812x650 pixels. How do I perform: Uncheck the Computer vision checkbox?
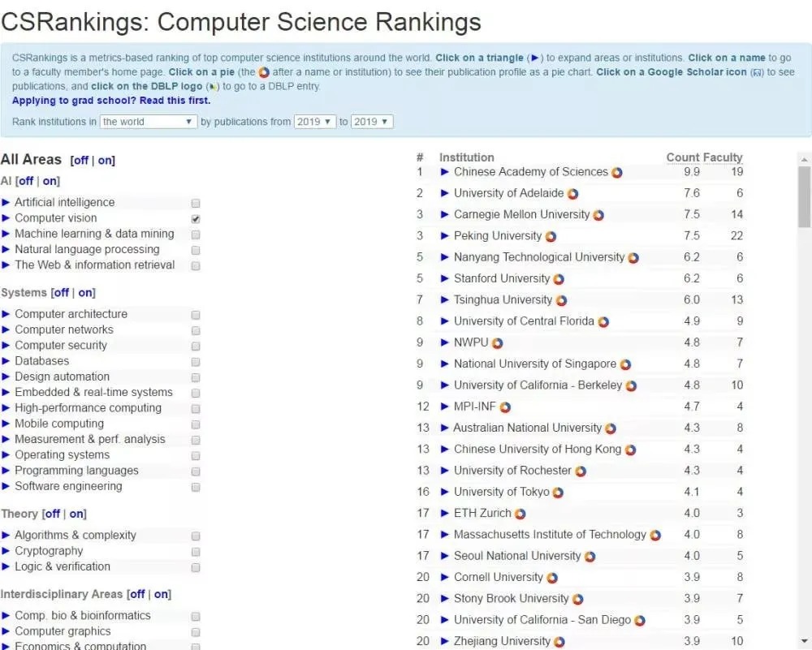click(x=195, y=219)
